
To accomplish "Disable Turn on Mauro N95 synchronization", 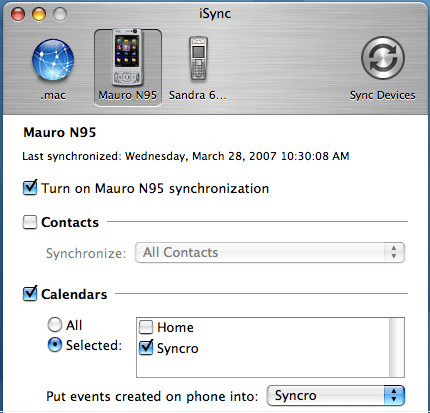I will coord(30,188).
